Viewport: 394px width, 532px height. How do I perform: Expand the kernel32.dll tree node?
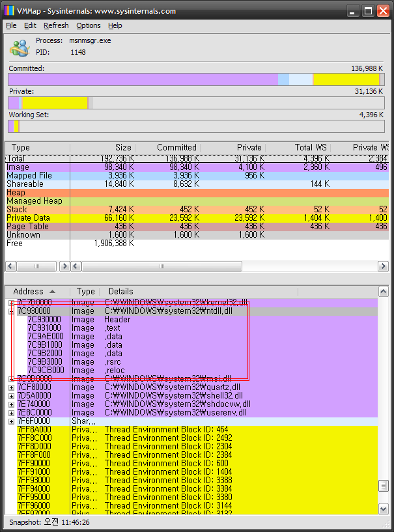coord(11,303)
